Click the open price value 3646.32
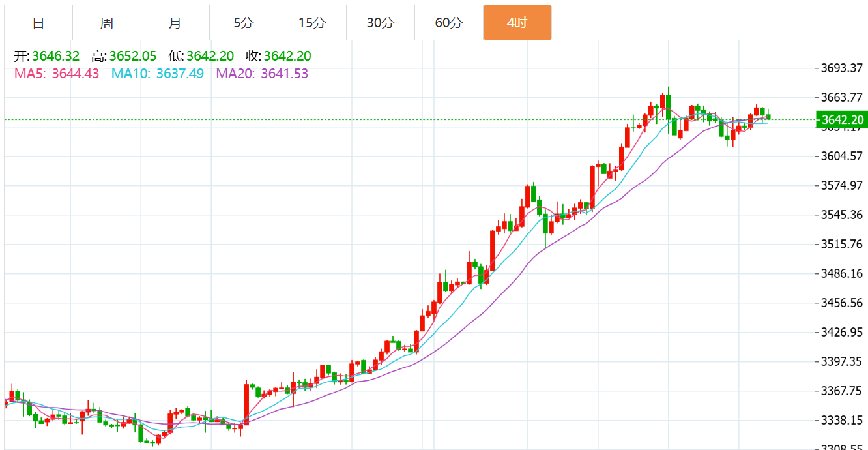 coord(56,57)
